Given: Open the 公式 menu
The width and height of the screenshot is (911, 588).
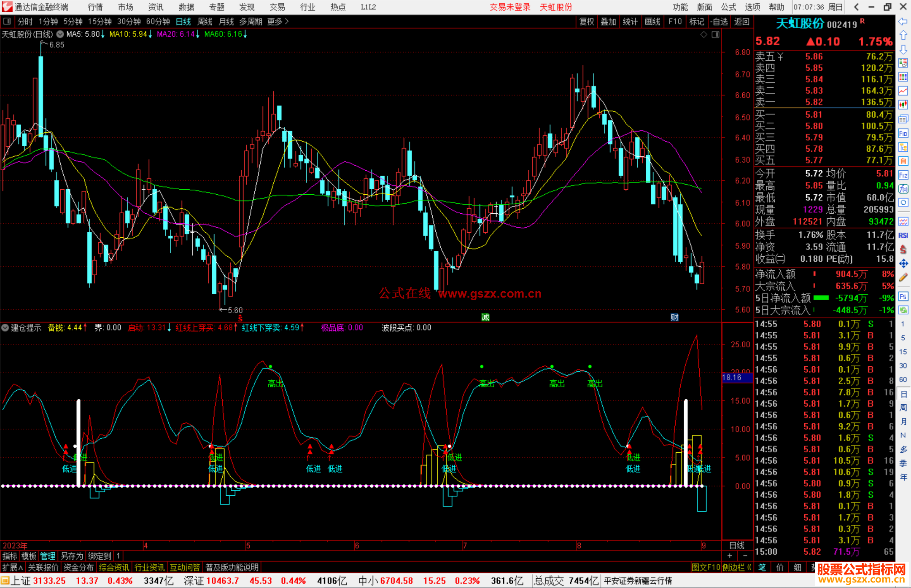Looking at the screenshot, I should tap(728, 7).
